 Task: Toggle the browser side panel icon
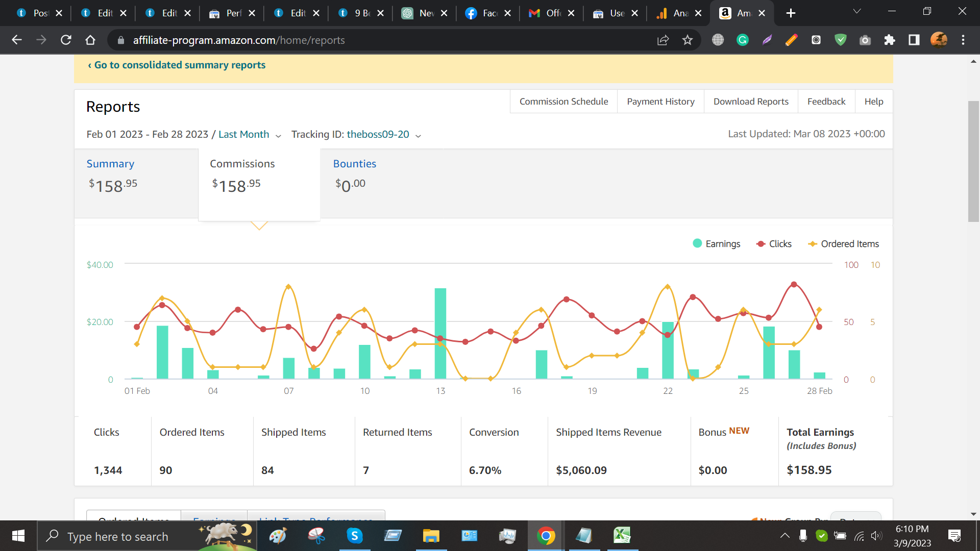click(x=914, y=40)
